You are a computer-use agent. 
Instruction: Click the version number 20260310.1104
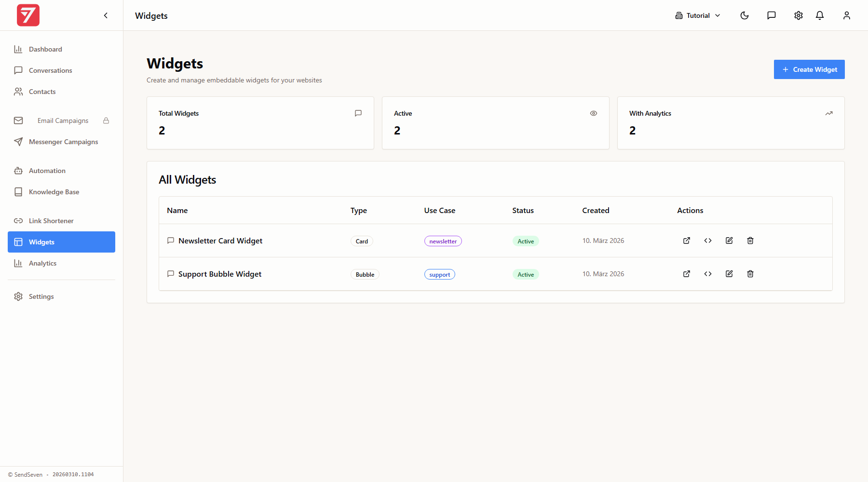[73, 474]
